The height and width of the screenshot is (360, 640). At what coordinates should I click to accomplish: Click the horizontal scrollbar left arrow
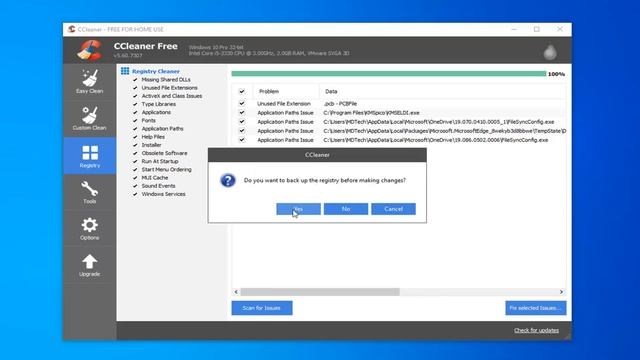(236, 292)
